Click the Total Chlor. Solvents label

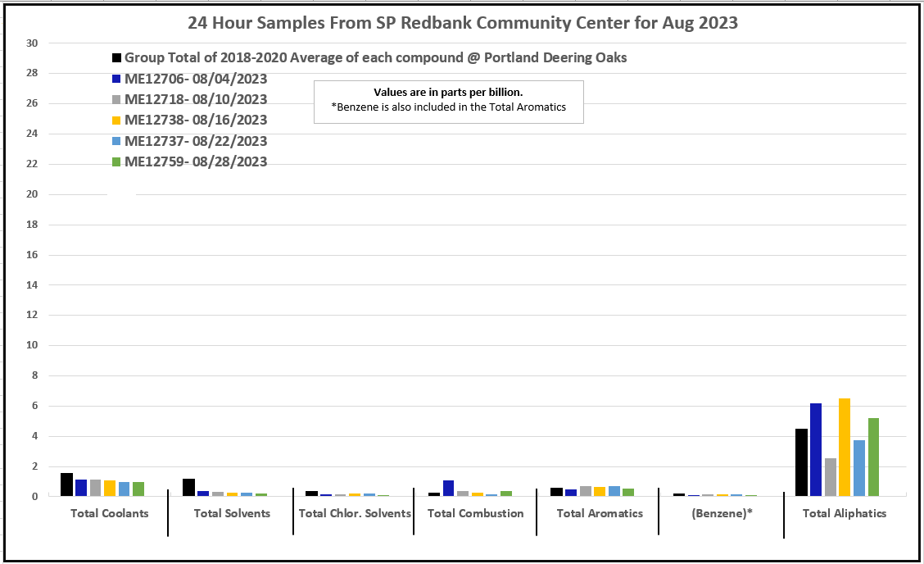click(355, 513)
